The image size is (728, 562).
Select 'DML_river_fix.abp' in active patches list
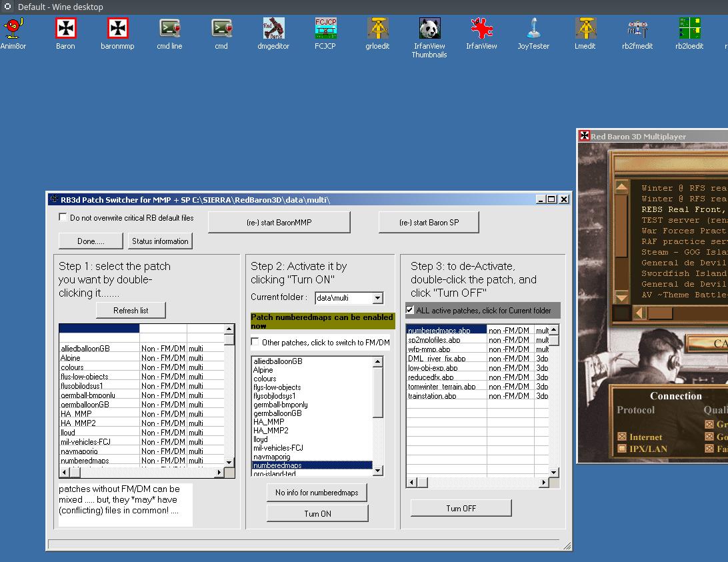click(x=437, y=359)
